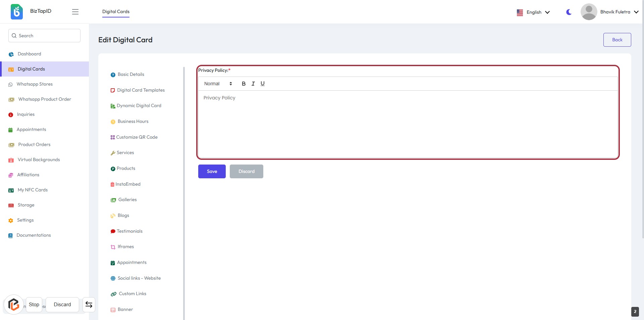The height and width of the screenshot is (320, 644).
Task: Go back using Back button
Action: 617,40
